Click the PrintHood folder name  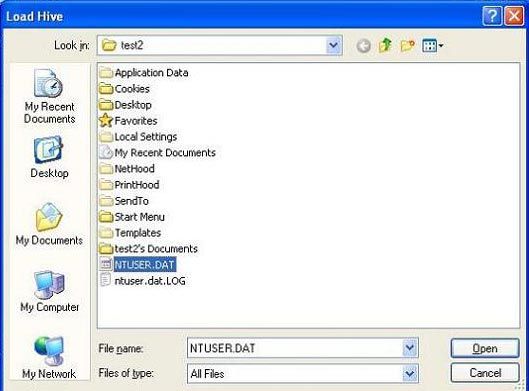137,185
